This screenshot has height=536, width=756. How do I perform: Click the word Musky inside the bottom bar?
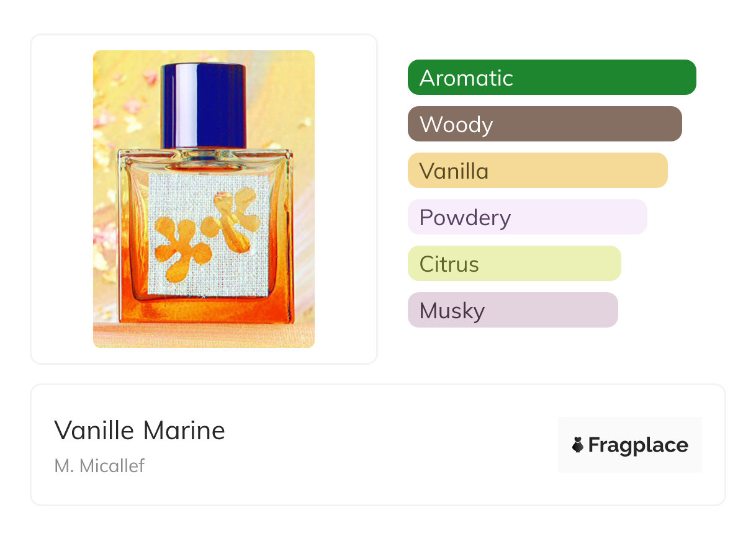452,311
